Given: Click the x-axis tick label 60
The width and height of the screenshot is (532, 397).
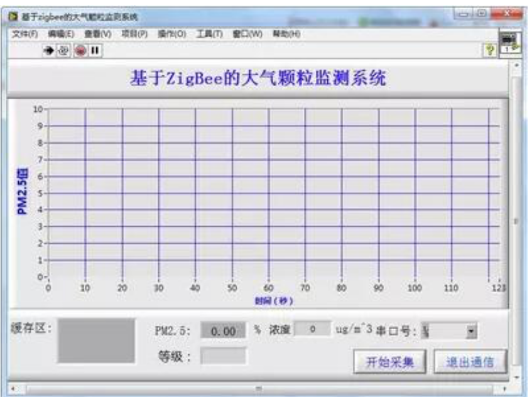Looking at the screenshot, I should tap(269, 288).
